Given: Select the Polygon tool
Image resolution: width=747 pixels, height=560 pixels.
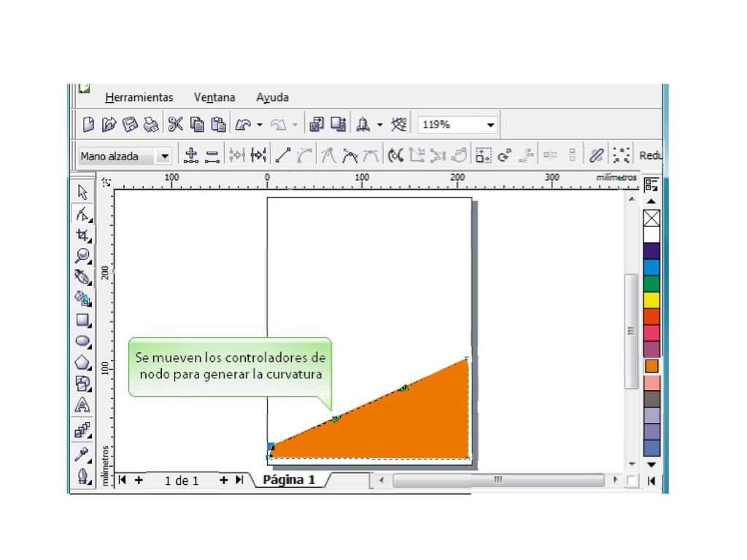Looking at the screenshot, I should click(x=83, y=363).
